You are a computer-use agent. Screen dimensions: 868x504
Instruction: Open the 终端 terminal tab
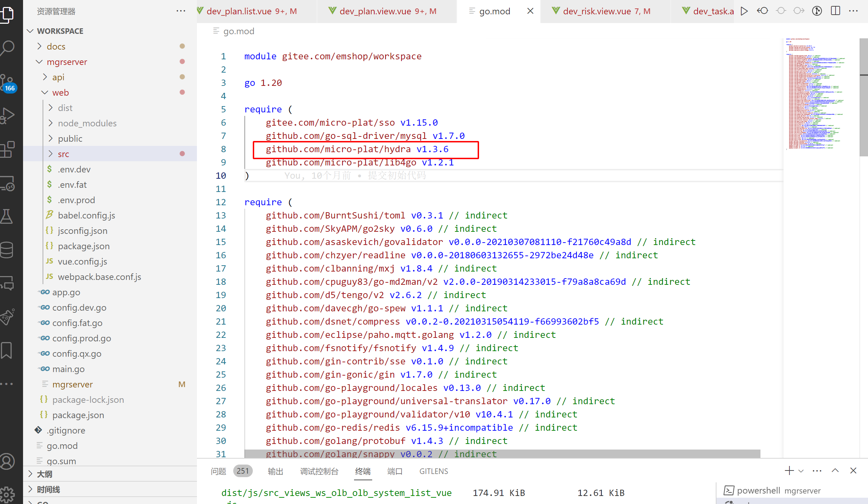pos(363,471)
